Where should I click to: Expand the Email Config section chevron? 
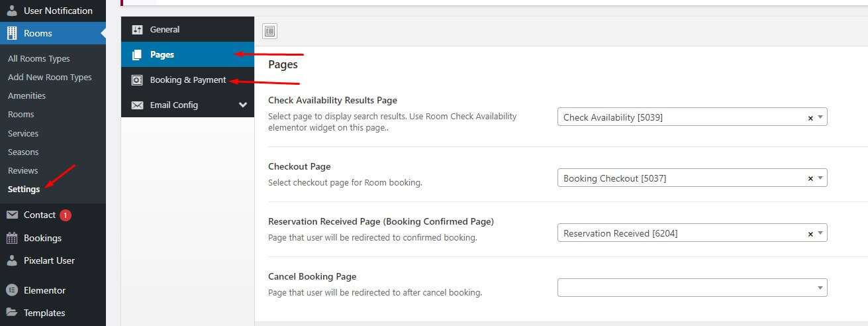tap(243, 105)
